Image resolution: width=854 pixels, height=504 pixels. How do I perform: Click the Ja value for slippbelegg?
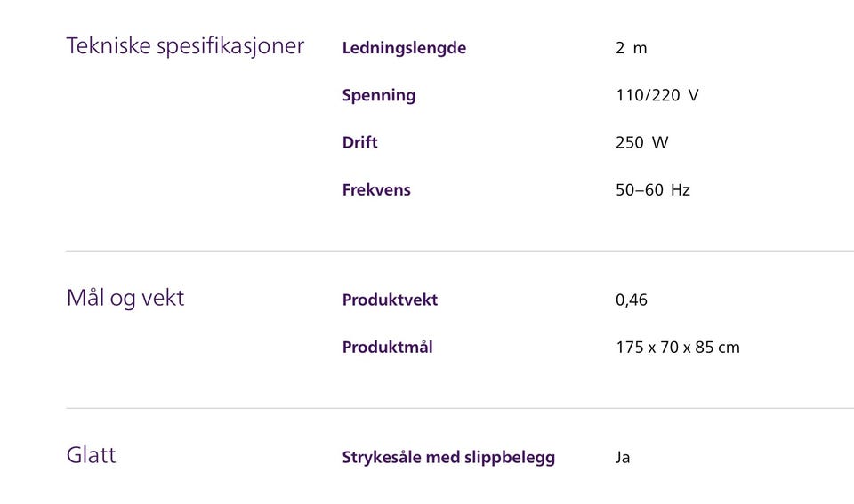tap(623, 458)
